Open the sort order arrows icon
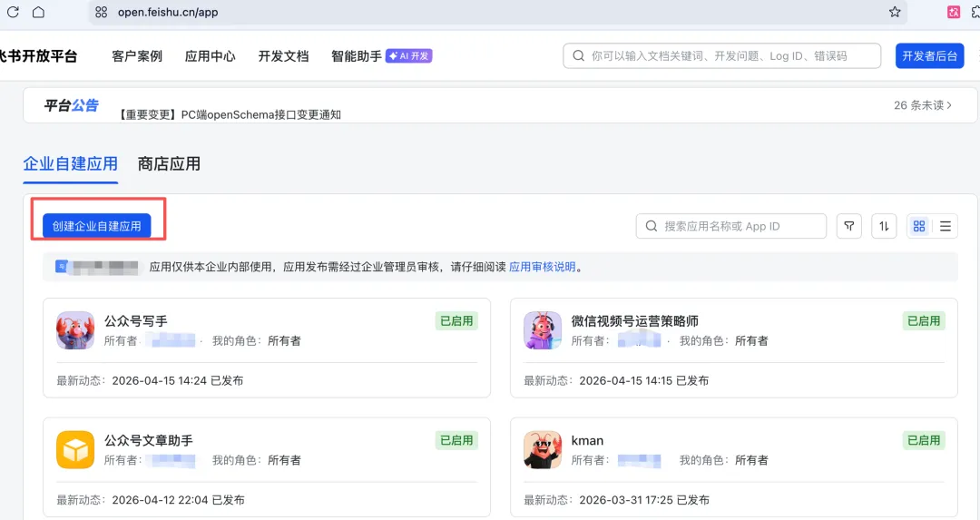 (x=884, y=226)
